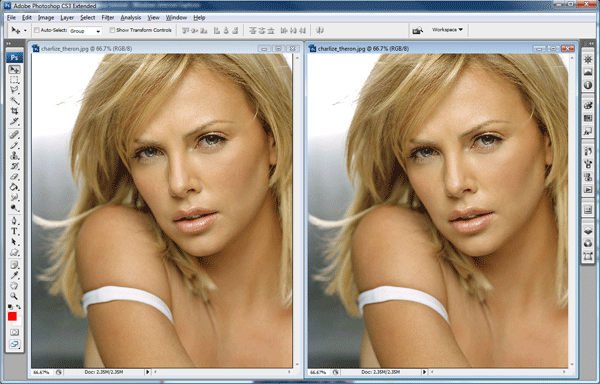Click the left document vertical scrollbar

tap(297, 210)
